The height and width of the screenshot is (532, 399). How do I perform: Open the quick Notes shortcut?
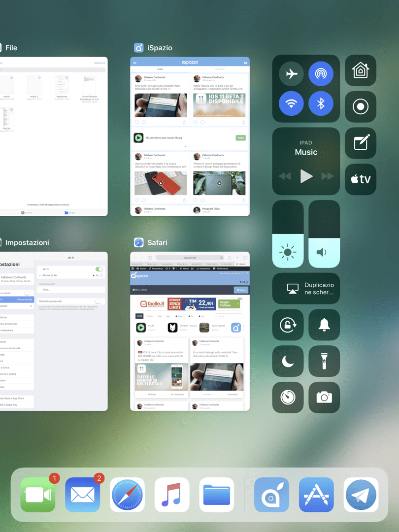pyautogui.click(x=360, y=143)
